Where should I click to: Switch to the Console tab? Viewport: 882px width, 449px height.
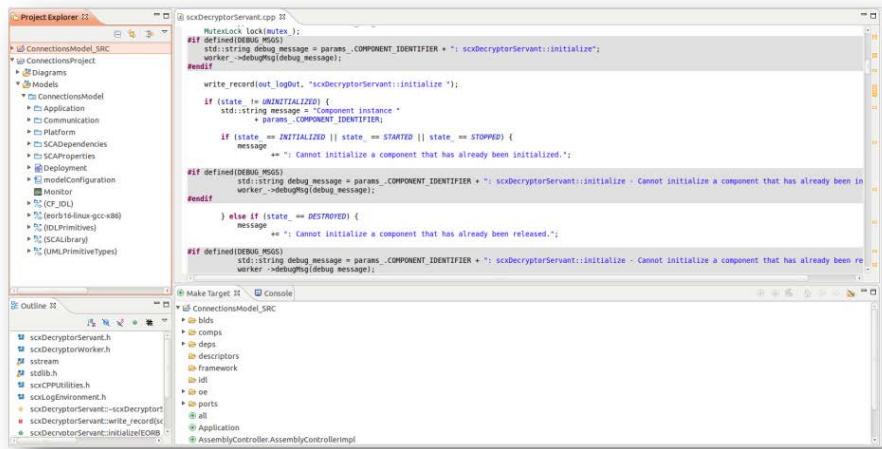(x=273, y=293)
